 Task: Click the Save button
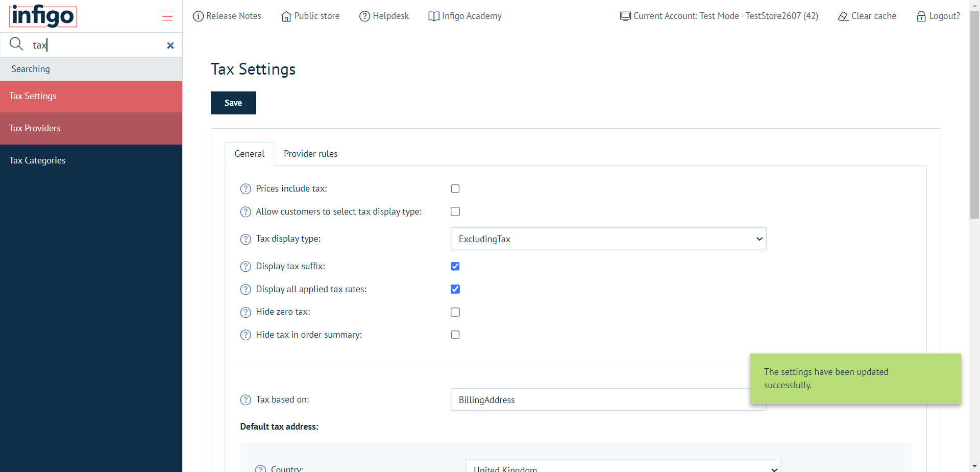coord(233,103)
